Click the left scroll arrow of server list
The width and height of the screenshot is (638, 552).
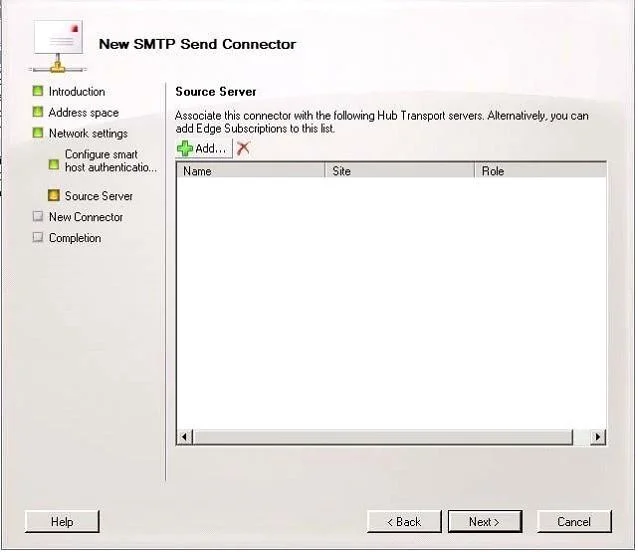184,437
